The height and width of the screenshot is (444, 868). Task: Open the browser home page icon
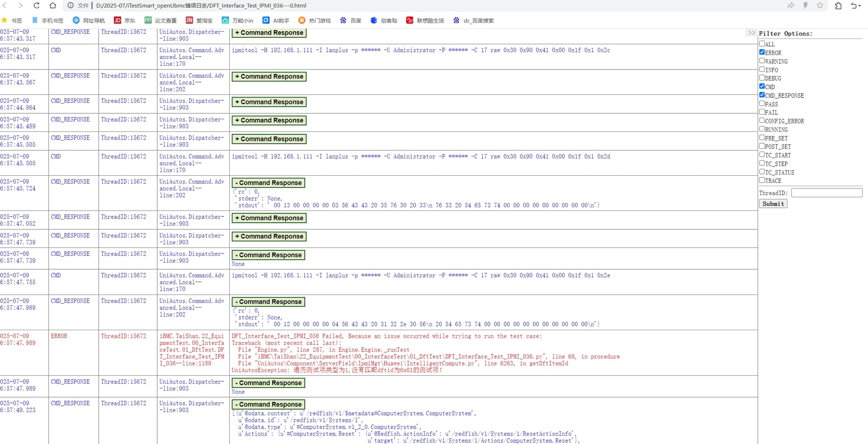point(53,5)
